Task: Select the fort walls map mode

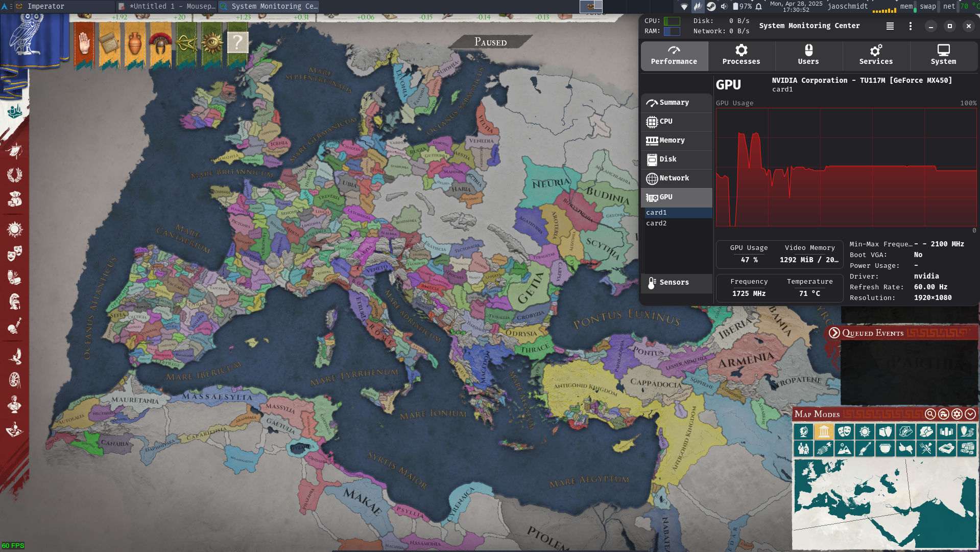Action: [x=946, y=449]
